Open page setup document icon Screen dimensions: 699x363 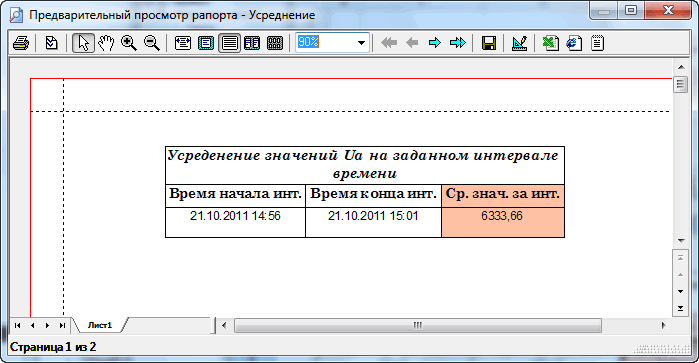coord(52,43)
